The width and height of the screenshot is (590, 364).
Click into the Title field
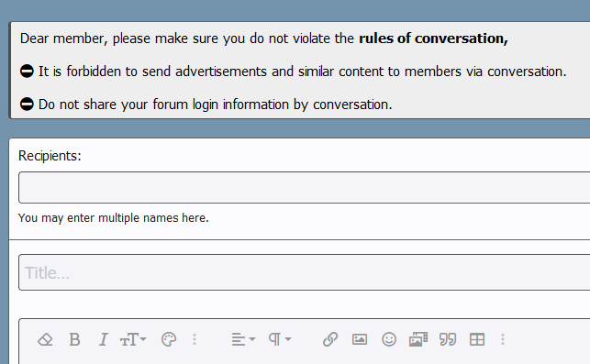coord(304,272)
